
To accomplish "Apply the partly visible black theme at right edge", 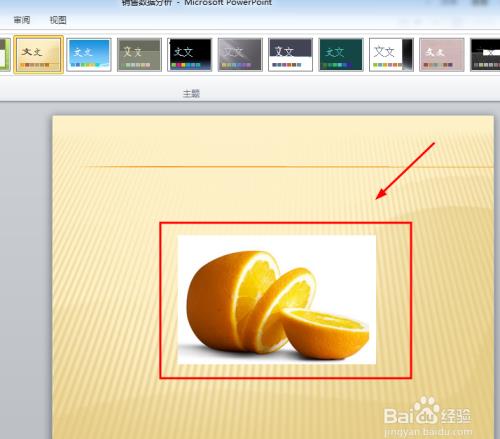I will [x=485, y=55].
